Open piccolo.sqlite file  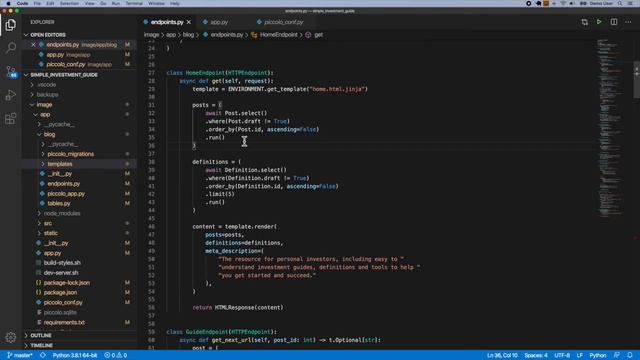click(80, 312)
